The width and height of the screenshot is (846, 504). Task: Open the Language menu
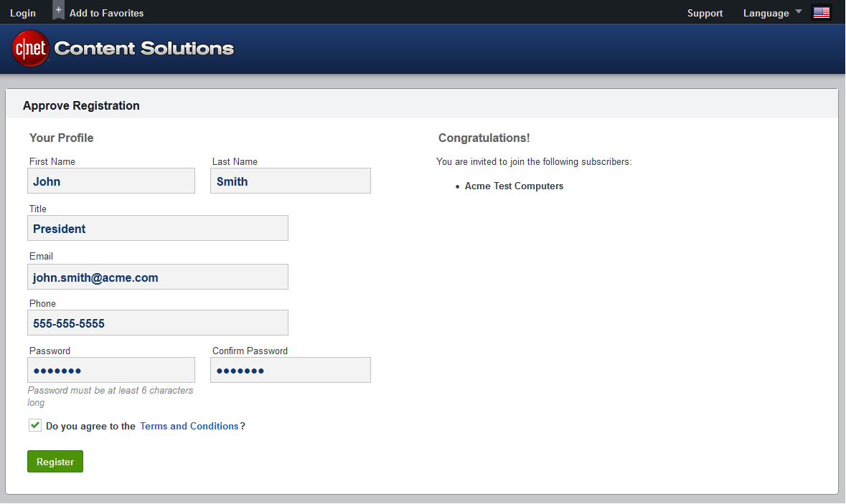[x=766, y=13]
